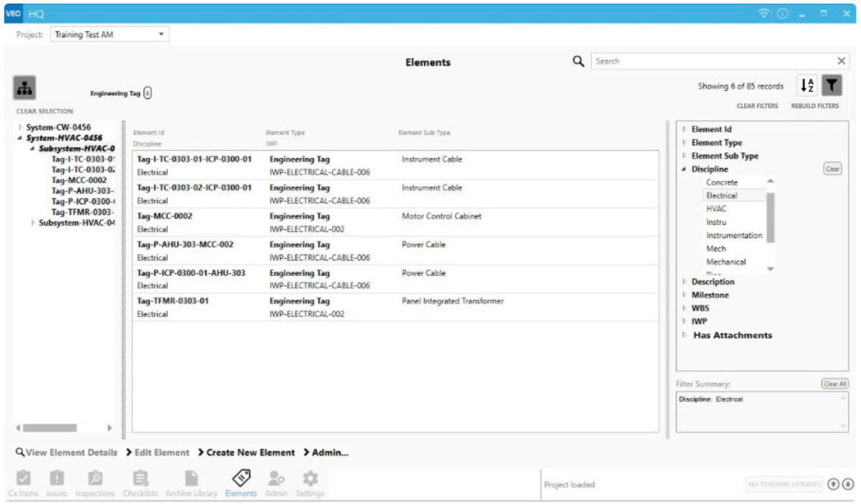Select Mechanical in the discipline list
The image size is (861, 504).
[725, 262]
